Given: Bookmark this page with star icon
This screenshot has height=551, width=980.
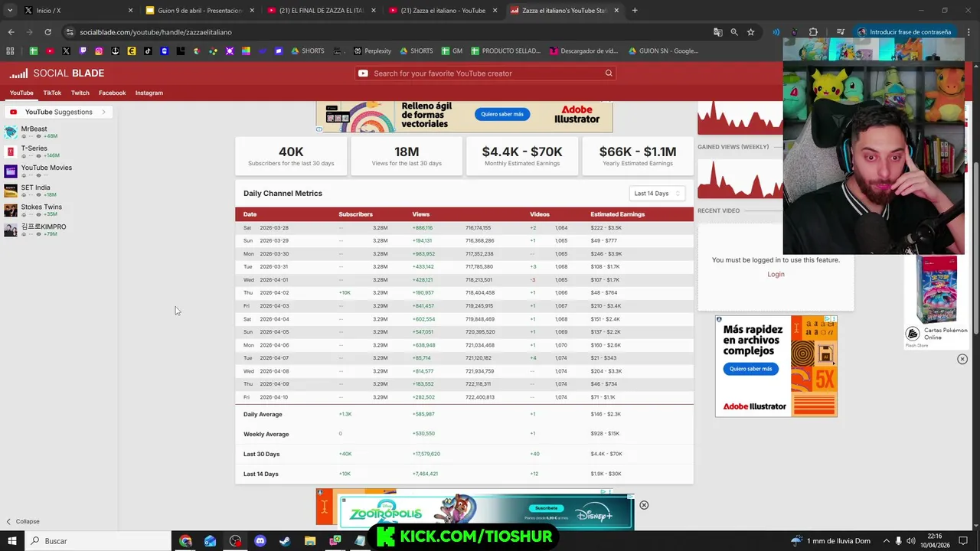Looking at the screenshot, I should (x=751, y=32).
